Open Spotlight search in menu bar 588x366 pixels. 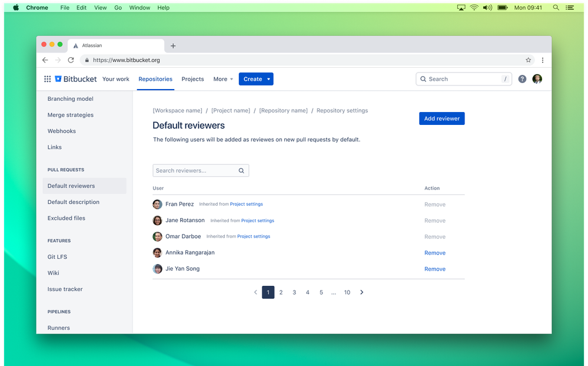click(x=556, y=8)
